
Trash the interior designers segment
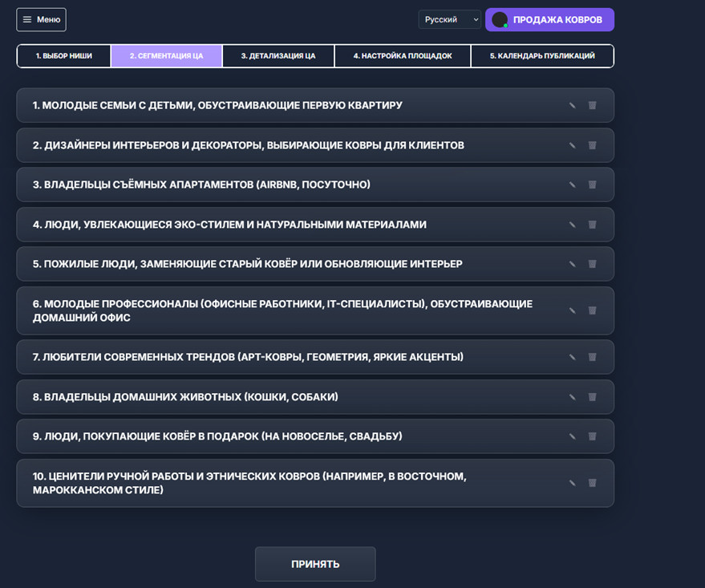point(592,145)
